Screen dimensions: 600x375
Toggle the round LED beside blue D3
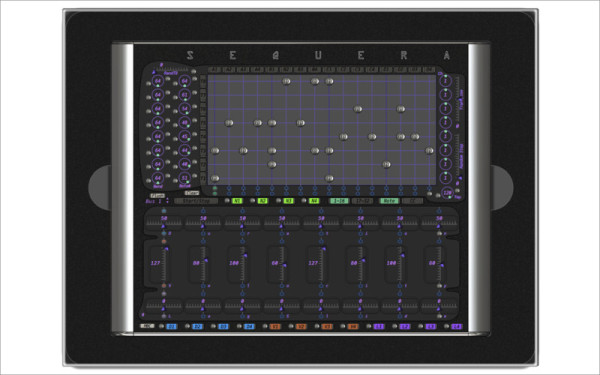[x=213, y=326]
